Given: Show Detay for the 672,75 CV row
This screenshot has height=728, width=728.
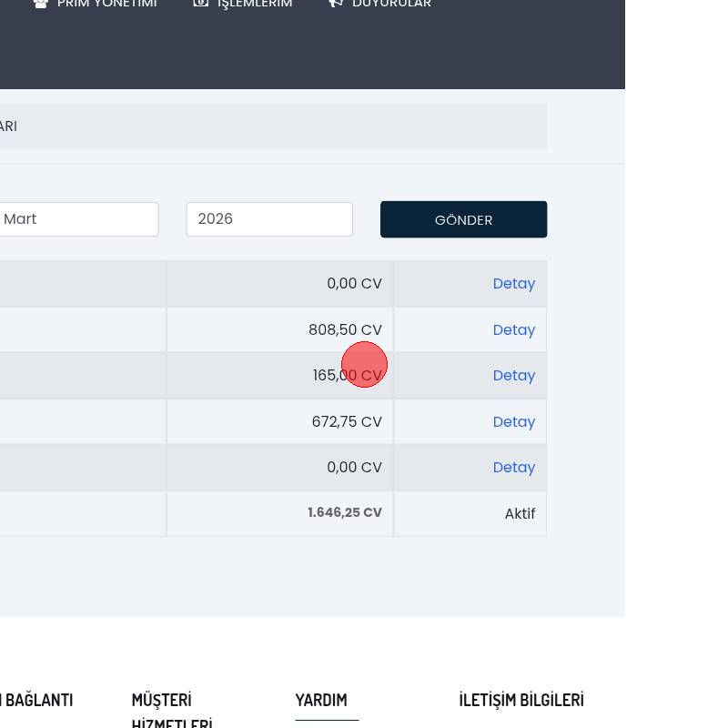Looking at the screenshot, I should coord(513,422).
